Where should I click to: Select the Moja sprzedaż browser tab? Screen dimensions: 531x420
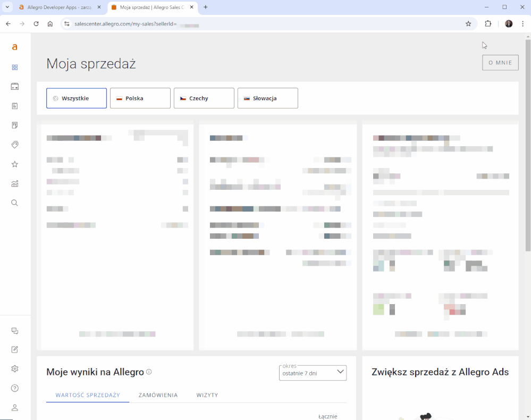(153, 7)
